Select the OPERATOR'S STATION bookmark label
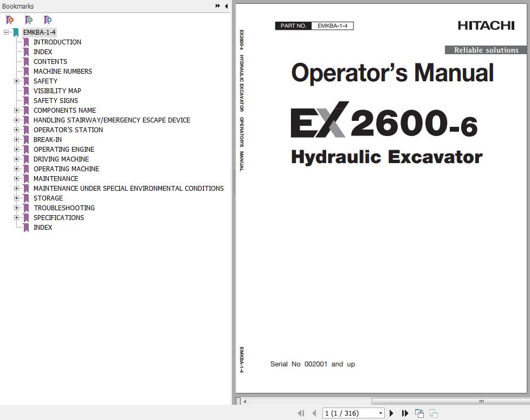The width and height of the screenshot is (530, 420). (68, 130)
